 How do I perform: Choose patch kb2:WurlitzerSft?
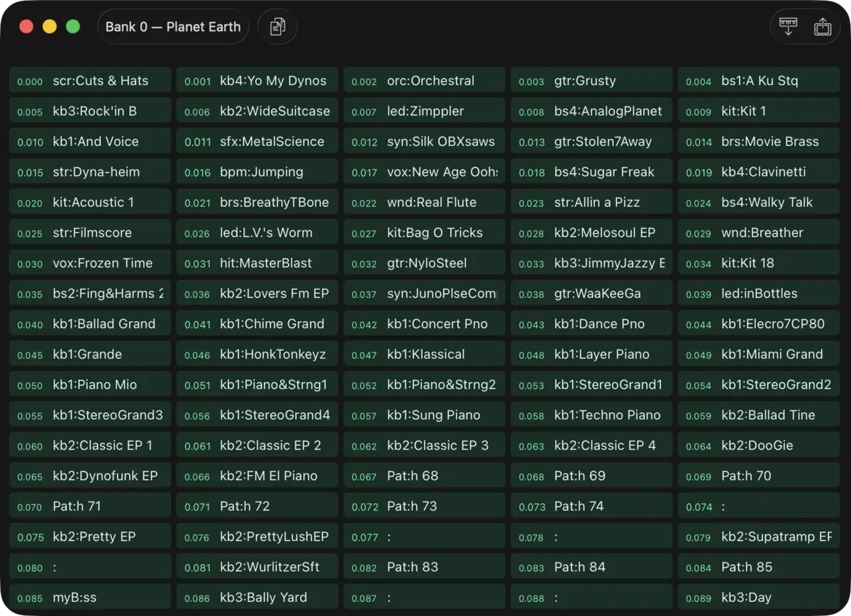[x=258, y=568]
